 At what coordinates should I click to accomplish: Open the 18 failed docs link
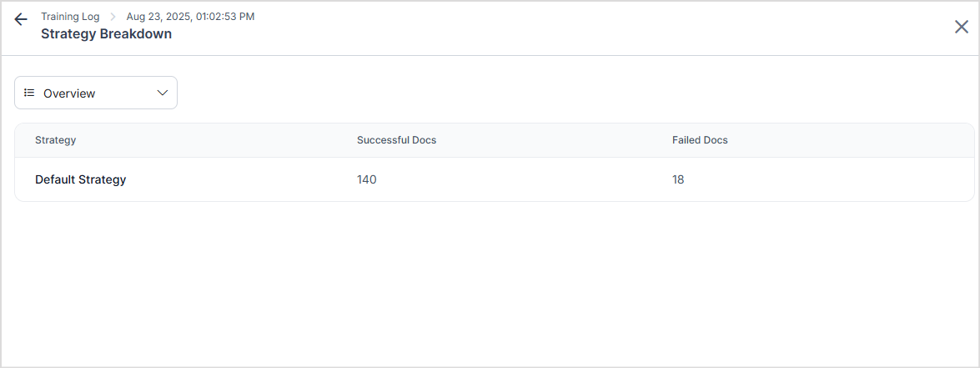click(x=678, y=179)
